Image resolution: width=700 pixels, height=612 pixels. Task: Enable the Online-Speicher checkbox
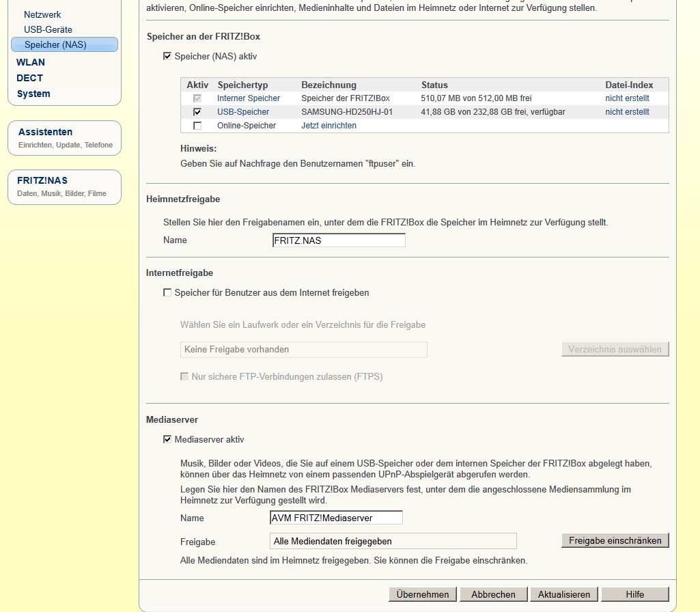pos(197,126)
